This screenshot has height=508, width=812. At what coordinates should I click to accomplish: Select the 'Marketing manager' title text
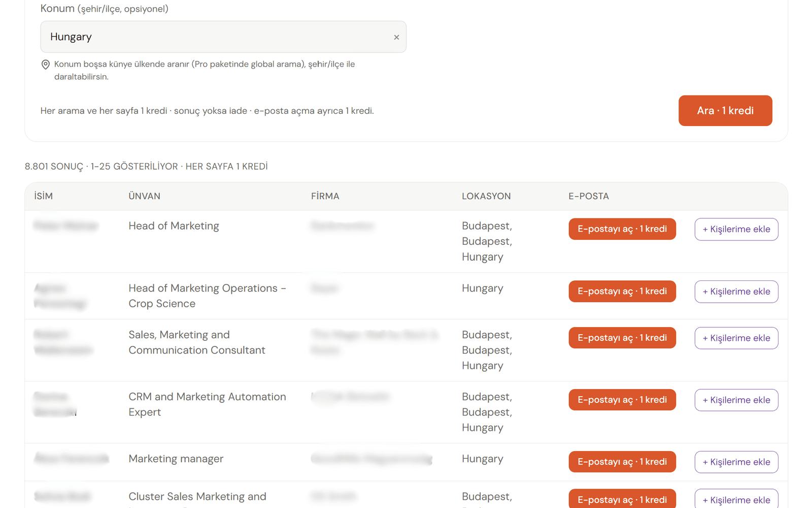point(176,459)
